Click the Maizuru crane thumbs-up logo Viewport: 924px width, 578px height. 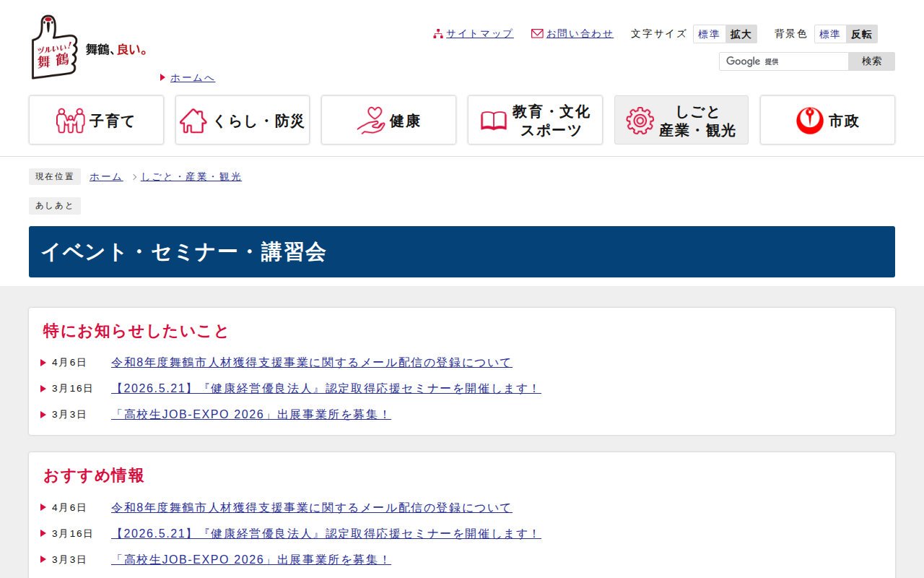(54, 47)
